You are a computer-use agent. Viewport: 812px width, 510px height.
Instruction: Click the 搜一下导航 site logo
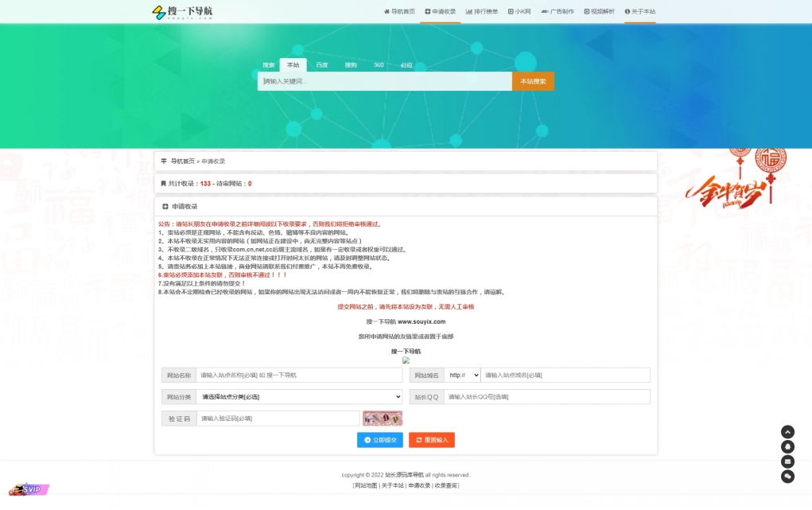[182, 12]
